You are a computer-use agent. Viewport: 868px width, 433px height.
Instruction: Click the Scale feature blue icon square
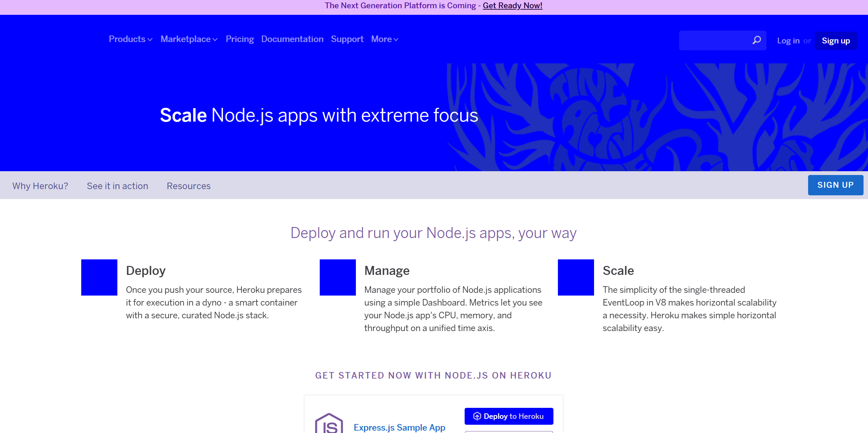pyautogui.click(x=576, y=277)
